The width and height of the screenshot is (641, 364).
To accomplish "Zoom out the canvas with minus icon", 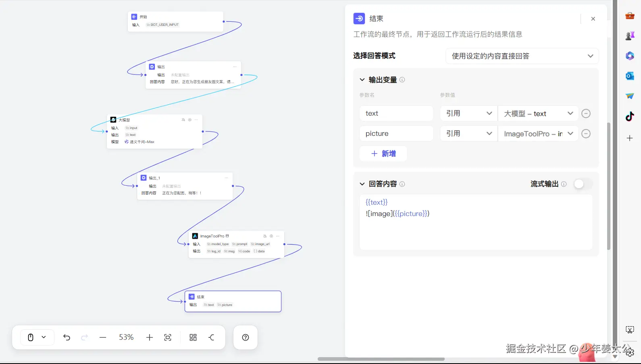I will point(103,337).
